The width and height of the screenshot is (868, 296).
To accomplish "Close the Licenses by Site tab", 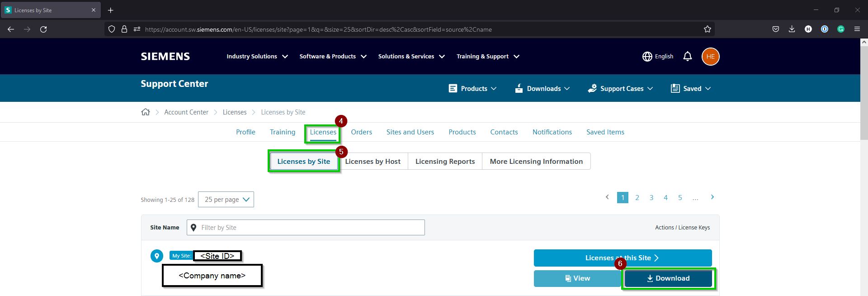I will [94, 10].
